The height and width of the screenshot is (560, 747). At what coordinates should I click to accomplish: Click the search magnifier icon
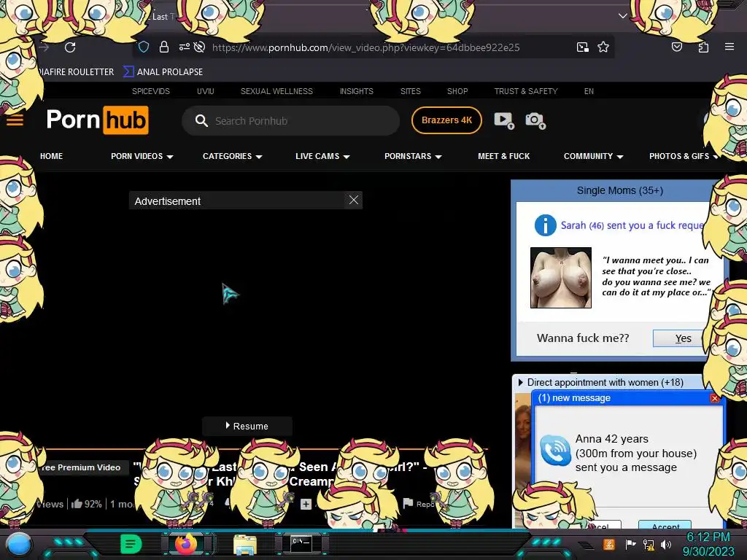tap(201, 121)
